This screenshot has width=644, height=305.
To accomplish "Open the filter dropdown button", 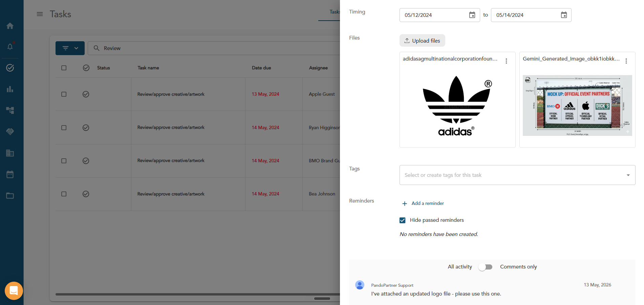I will click(x=70, y=48).
